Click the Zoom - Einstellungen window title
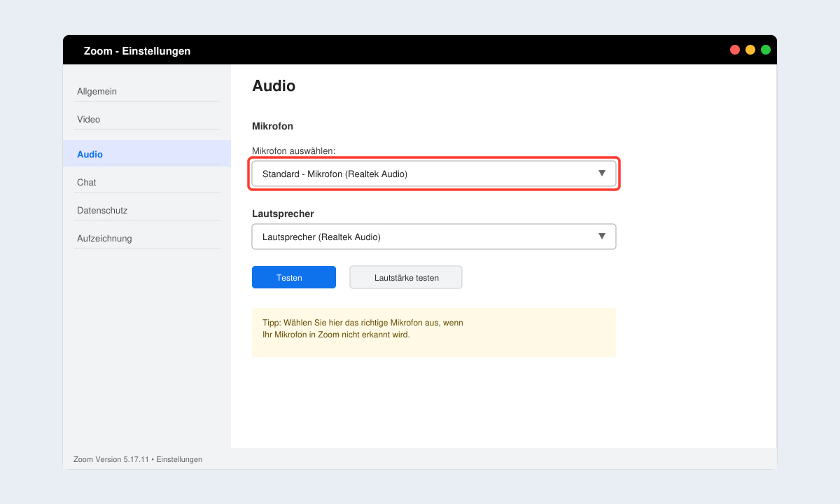Screen dimensions: 840x504 point(137,51)
